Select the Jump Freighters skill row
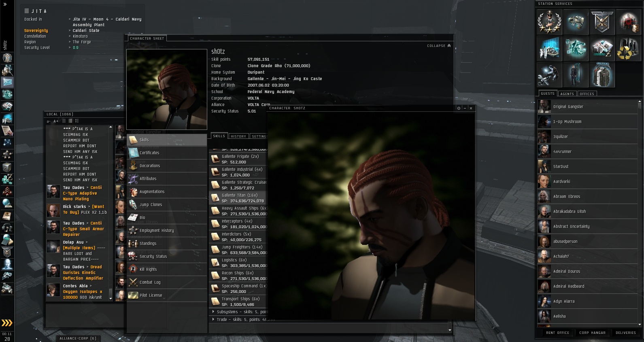644x342 pixels. [x=238, y=250]
